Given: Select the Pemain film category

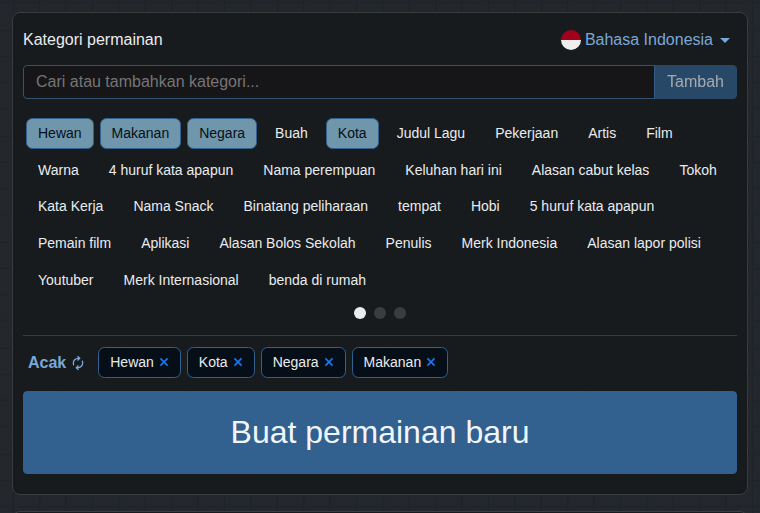Looking at the screenshot, I should (x=75, y=243).
